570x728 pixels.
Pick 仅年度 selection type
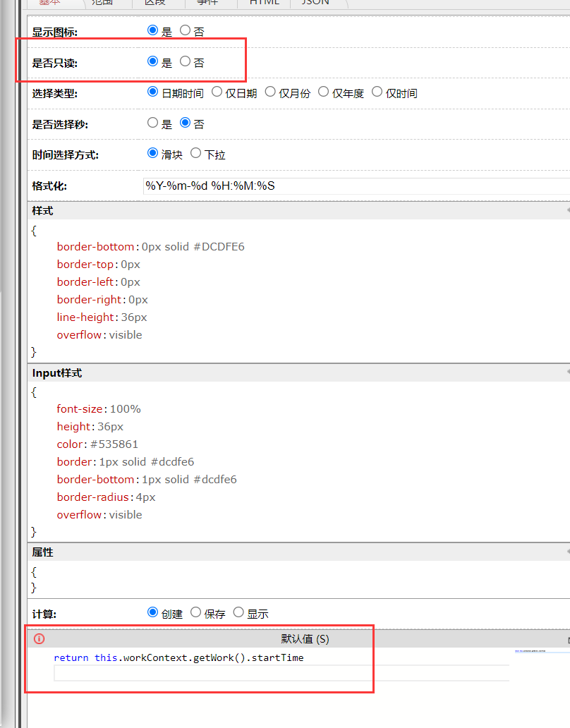[x=324, y=92]
